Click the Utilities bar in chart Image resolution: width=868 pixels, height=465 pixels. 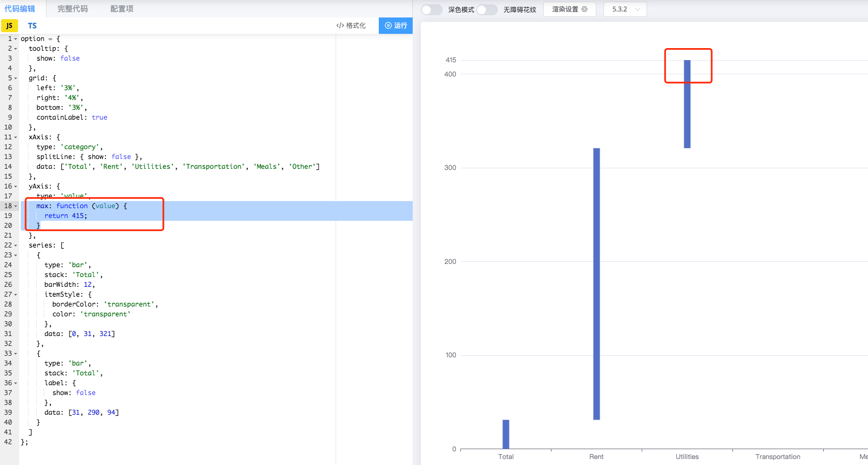[x=687, y=104]
